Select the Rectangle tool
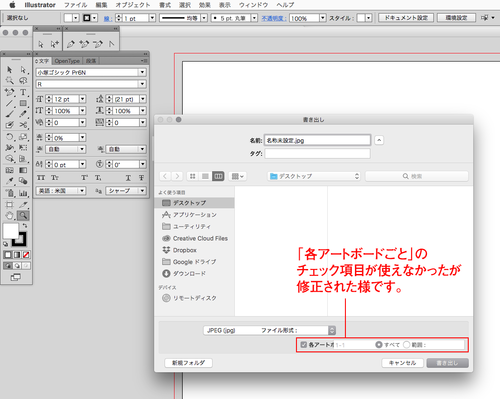500x399 pixels. coord(23,103)
